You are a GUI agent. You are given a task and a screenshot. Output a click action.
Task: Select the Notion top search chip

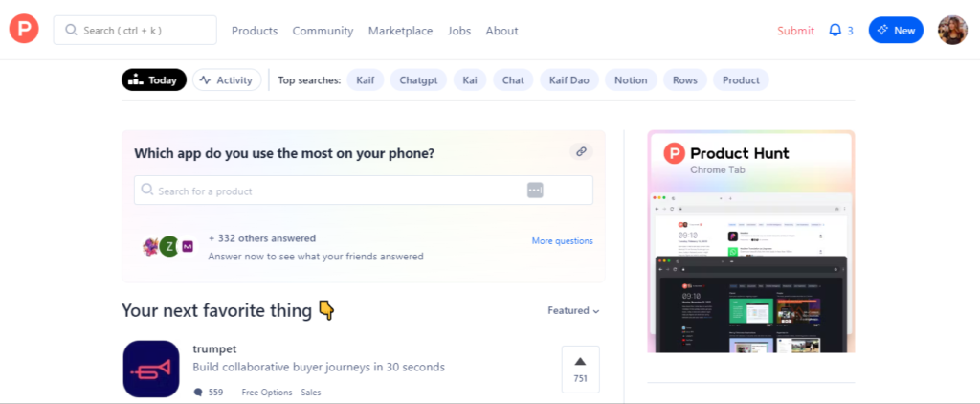[x=631, y=80]
